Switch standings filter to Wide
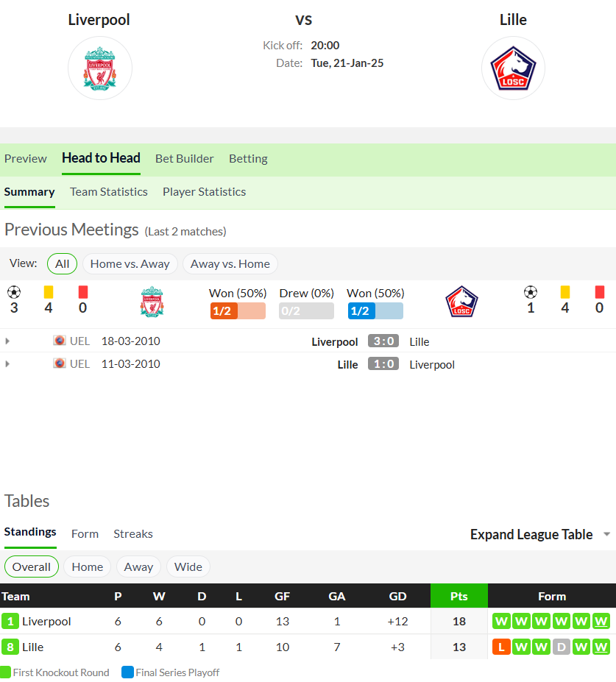The width and height of the screenshot is (616, 682). [188, 566]
